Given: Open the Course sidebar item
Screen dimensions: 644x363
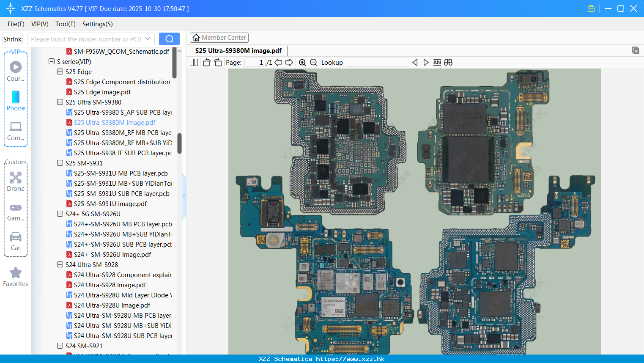Looking at the screenshot, I should point(16,71).
